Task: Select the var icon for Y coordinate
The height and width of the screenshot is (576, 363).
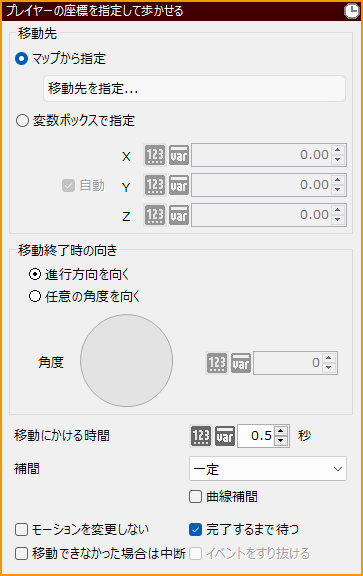Action: [179, 185]
